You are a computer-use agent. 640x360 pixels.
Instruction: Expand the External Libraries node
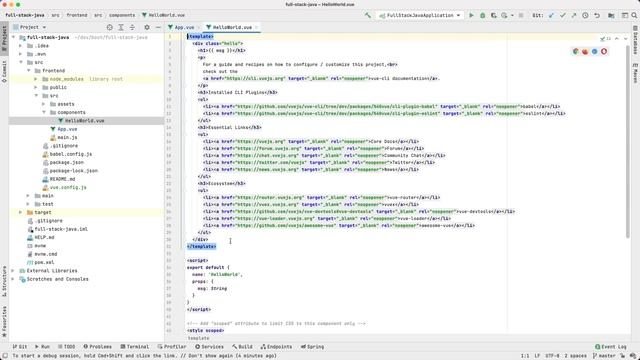(x=13, y=271)
